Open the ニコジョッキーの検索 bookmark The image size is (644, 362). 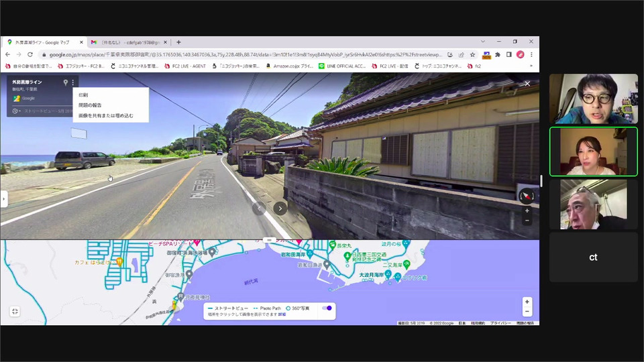tap(235, 66)
